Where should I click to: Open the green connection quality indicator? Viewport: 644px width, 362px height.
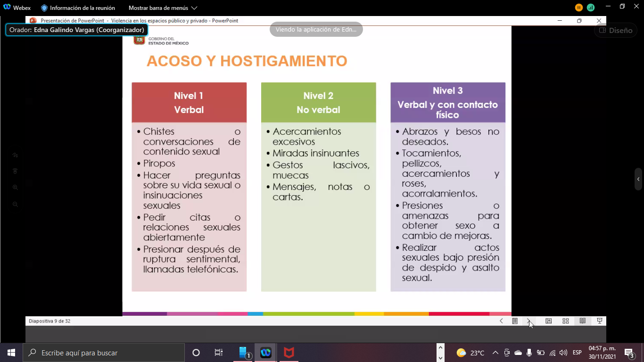pos(591,8)
